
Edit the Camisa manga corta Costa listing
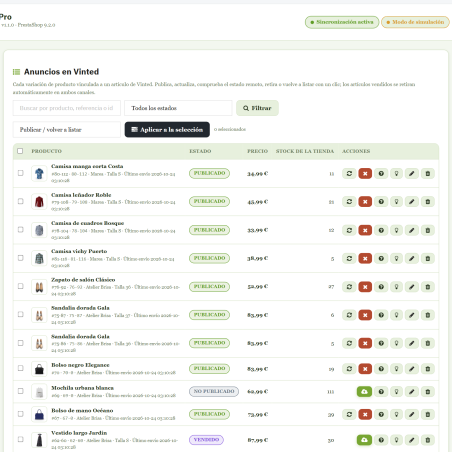click(412, 173)
